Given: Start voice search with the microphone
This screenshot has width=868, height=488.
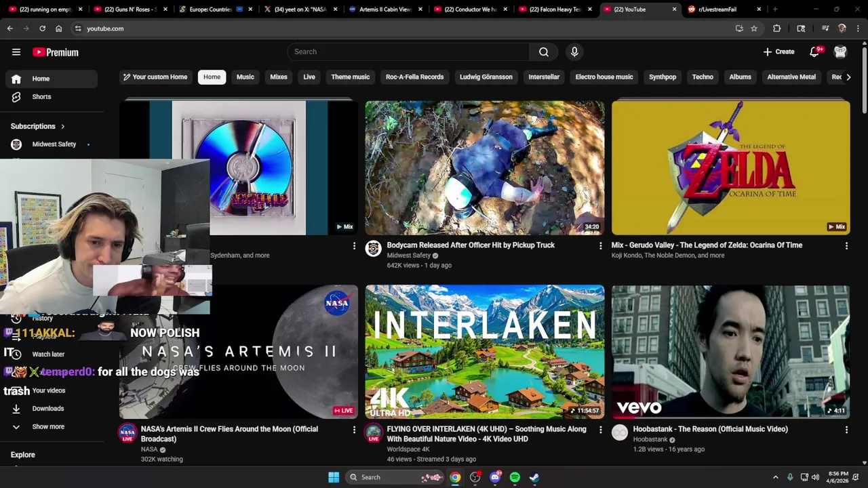Looking at the screenshot, I should (x=574, y=52).
